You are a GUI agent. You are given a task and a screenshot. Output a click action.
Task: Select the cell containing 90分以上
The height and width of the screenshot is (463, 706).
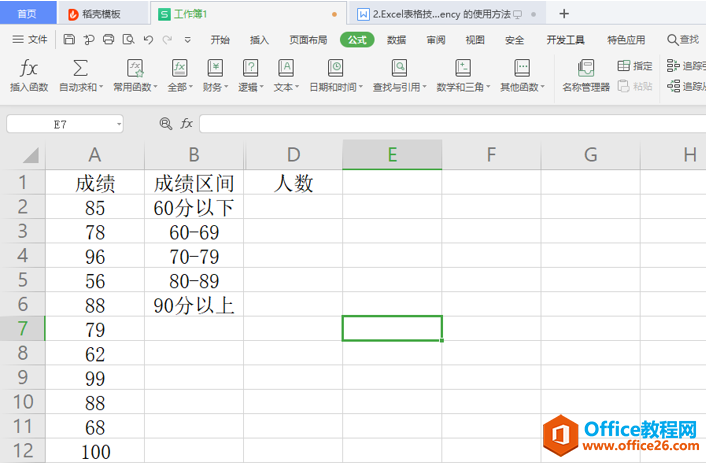194,304
